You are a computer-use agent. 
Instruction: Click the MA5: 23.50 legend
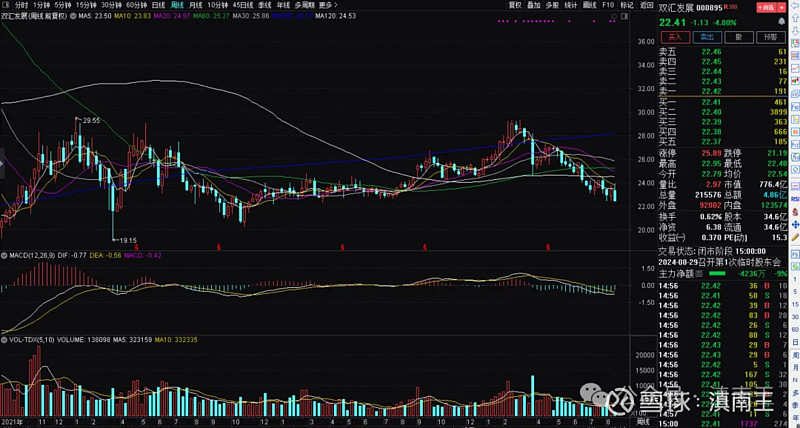95,16
